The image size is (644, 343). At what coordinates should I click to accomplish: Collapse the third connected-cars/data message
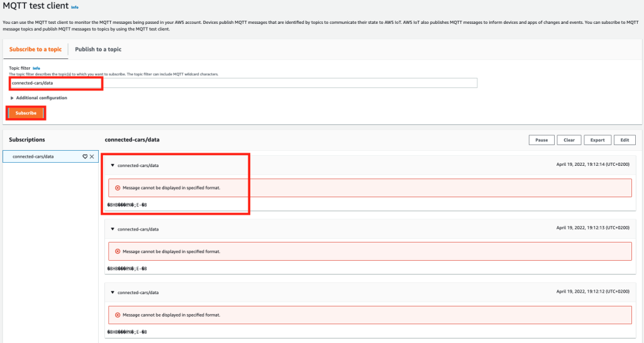click(113, 292)
